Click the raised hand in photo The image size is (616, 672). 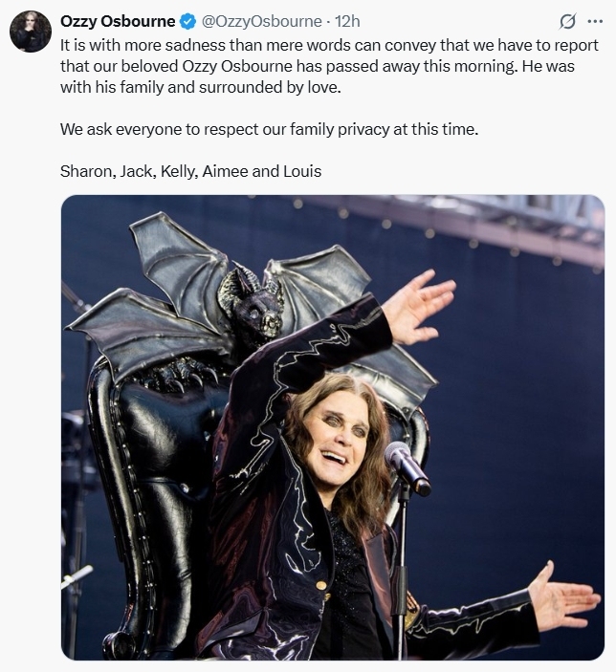pos(417,307)
